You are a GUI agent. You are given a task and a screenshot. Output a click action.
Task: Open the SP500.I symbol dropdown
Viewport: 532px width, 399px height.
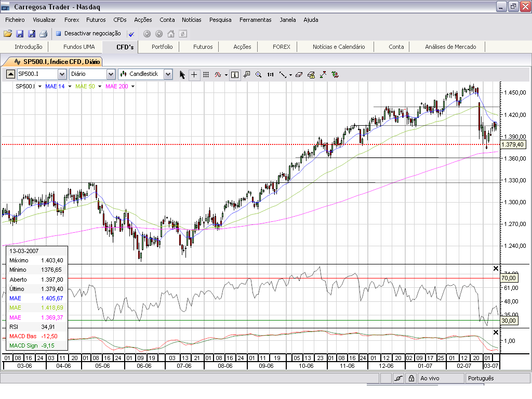click(x=62, y=74)
